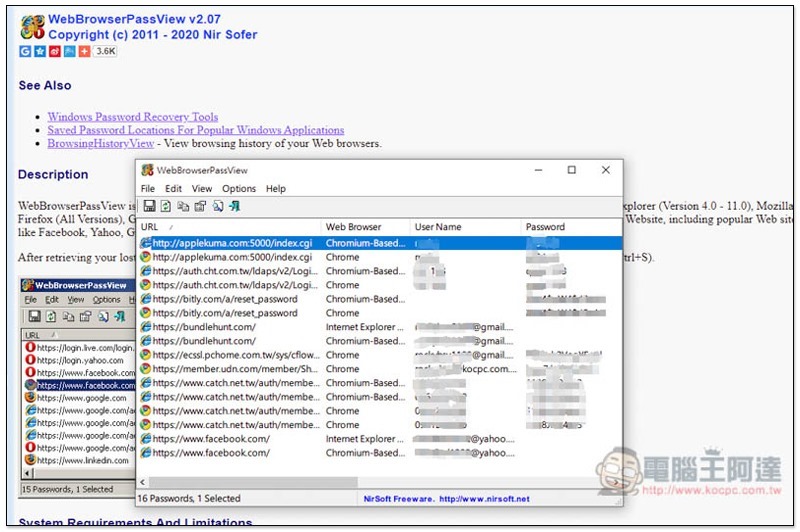Click the IE icon of the facebook.com Internet Explorer row

[146, 439]
